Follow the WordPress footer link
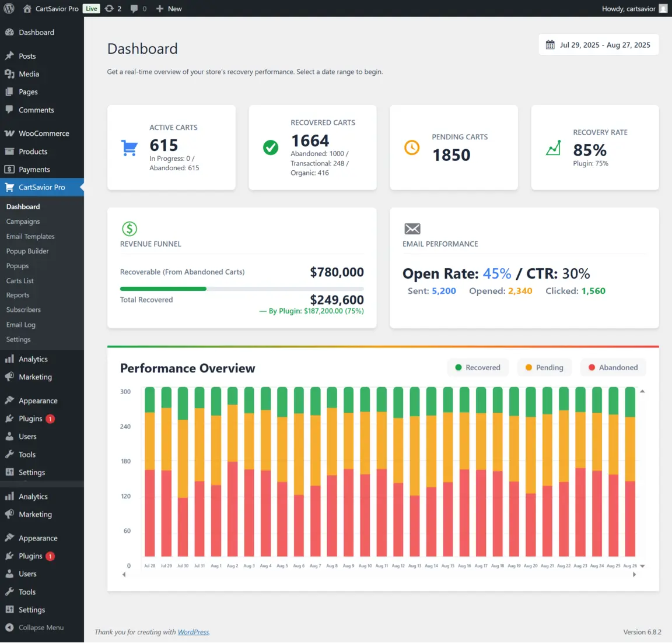672x643 pixels. (193, 632)
